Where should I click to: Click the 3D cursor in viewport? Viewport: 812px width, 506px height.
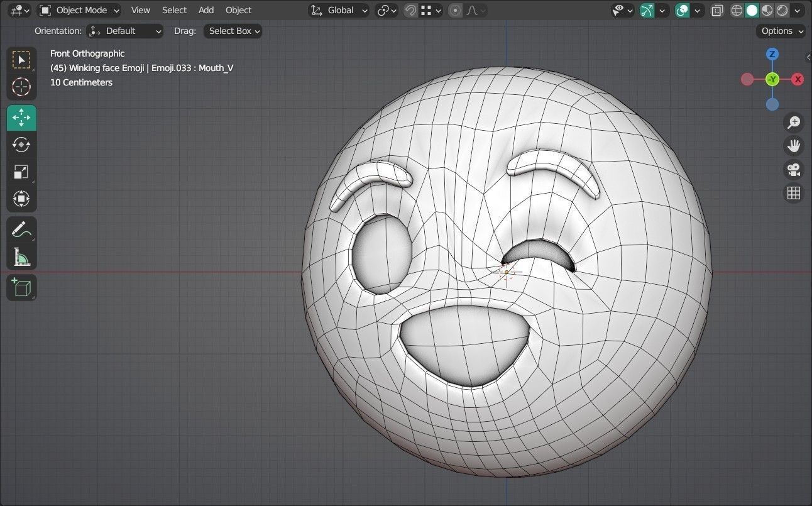507,272
